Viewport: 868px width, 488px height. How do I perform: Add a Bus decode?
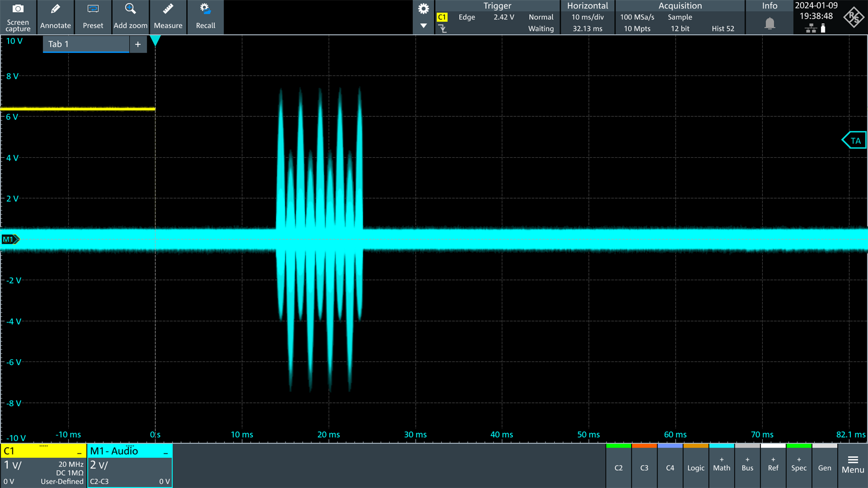tap(747, 465)
